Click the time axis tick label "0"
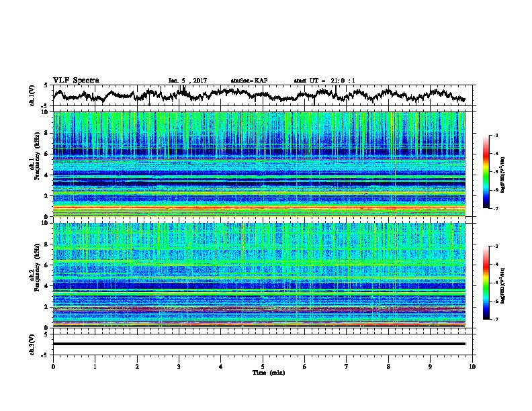This screenshot has width=532, height=411. (x=53, y=367)
